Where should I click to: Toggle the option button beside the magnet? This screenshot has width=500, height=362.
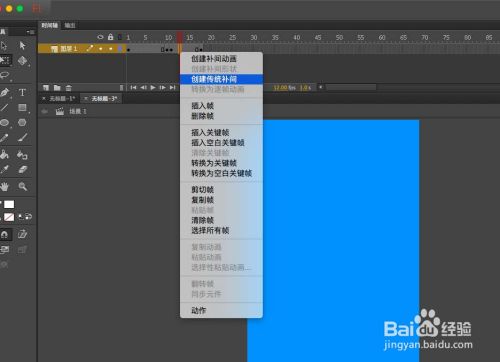pyautogui.click(x=22, y=234)
